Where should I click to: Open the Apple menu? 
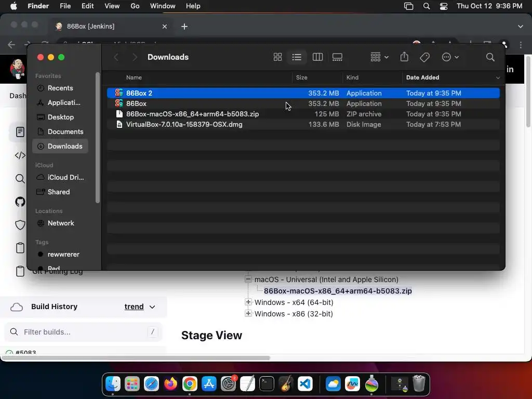tap(14, 6)
